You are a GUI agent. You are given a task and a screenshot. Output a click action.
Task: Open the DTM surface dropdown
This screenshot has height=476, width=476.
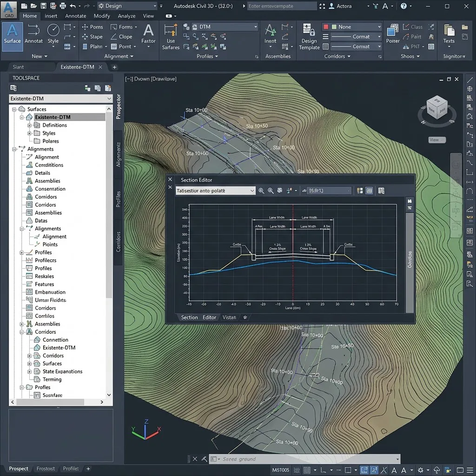pyautogui.click(x=225, y=26)
